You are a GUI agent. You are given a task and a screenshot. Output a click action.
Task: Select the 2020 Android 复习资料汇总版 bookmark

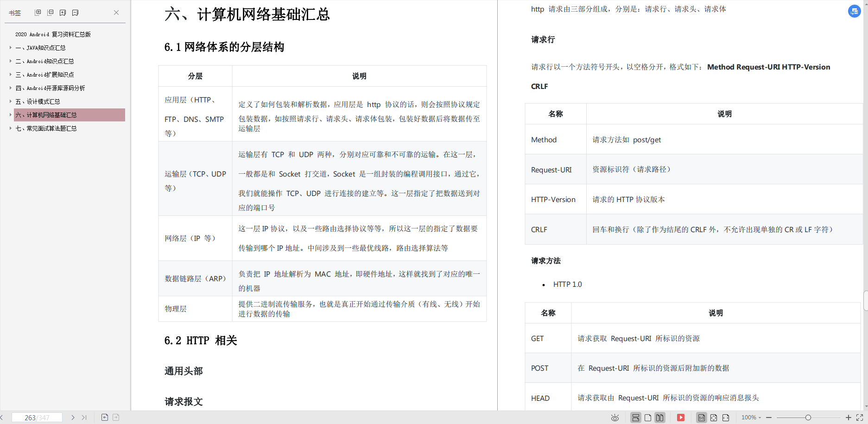pyautogui.click(x=53, y=34)
